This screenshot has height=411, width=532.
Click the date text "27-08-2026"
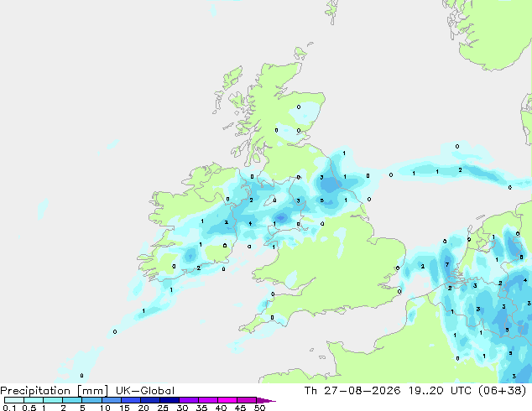(x=362, y=391)
